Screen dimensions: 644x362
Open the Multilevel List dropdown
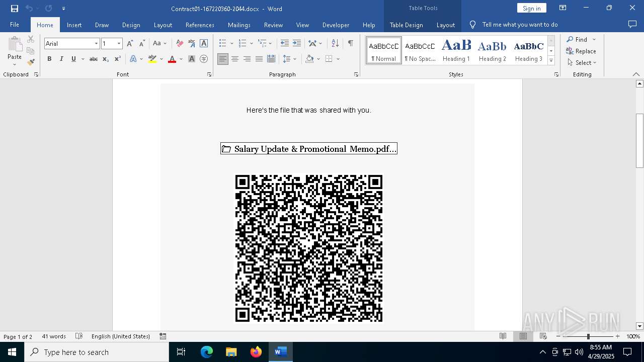[270, 44]
